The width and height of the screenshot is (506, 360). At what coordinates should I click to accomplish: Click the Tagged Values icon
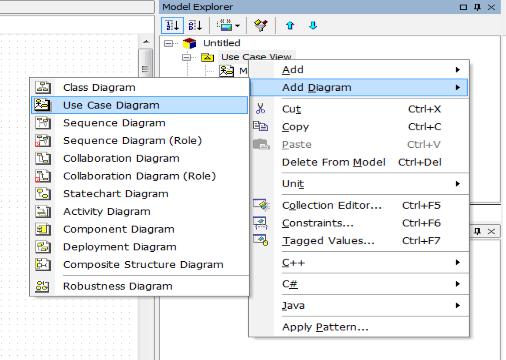[261, 240]
